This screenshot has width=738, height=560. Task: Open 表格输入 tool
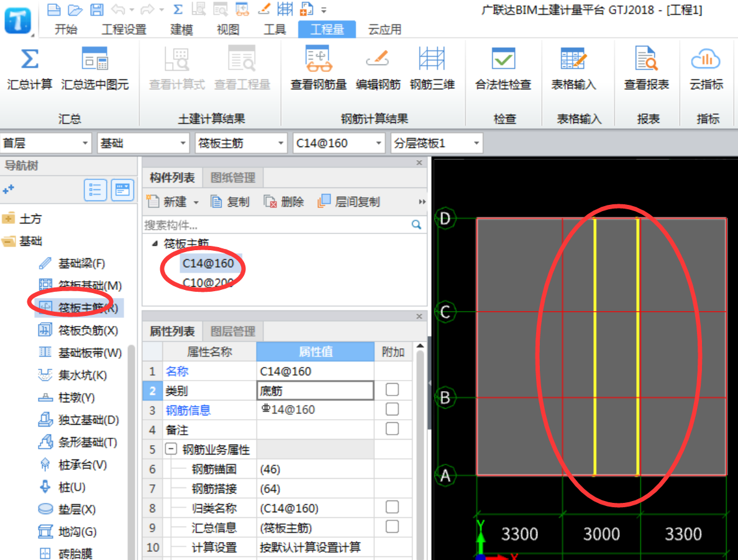pos(574,69)
